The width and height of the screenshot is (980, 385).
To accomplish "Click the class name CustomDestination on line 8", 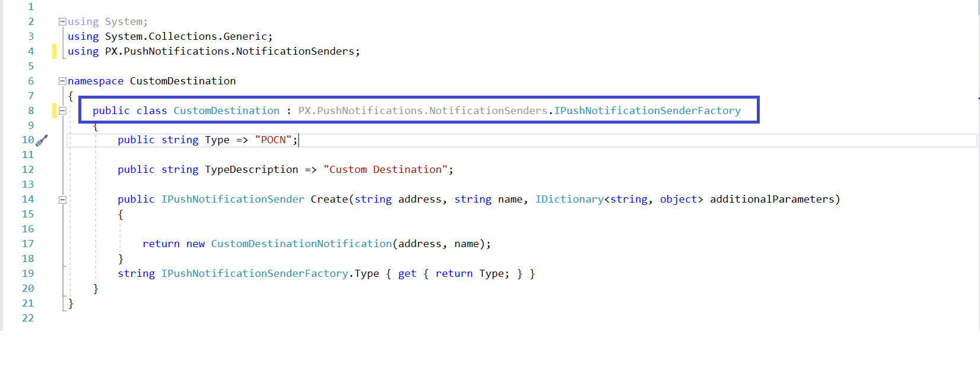I will 226,111.
